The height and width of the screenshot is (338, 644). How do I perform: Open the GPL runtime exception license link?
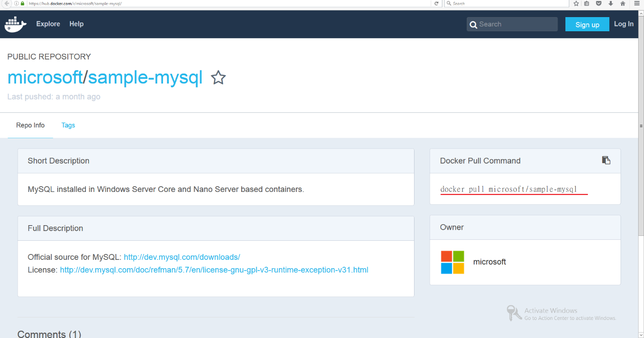point(214,270)
